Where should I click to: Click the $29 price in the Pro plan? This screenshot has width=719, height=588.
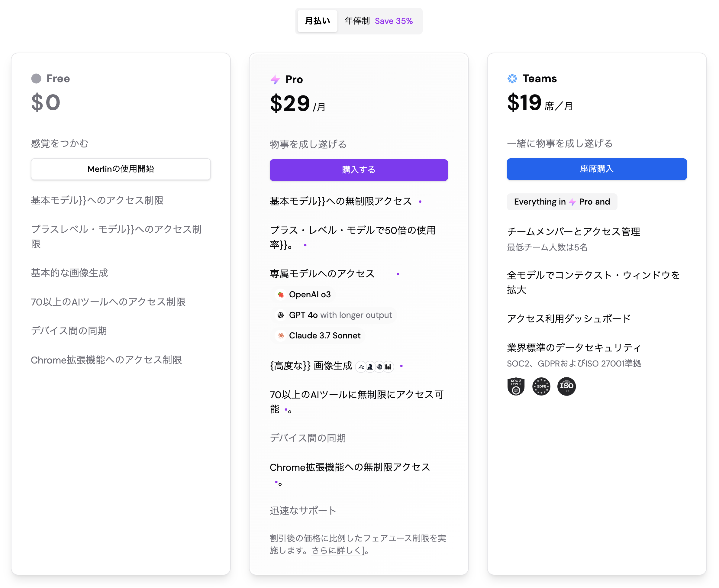tap(290, 104)
